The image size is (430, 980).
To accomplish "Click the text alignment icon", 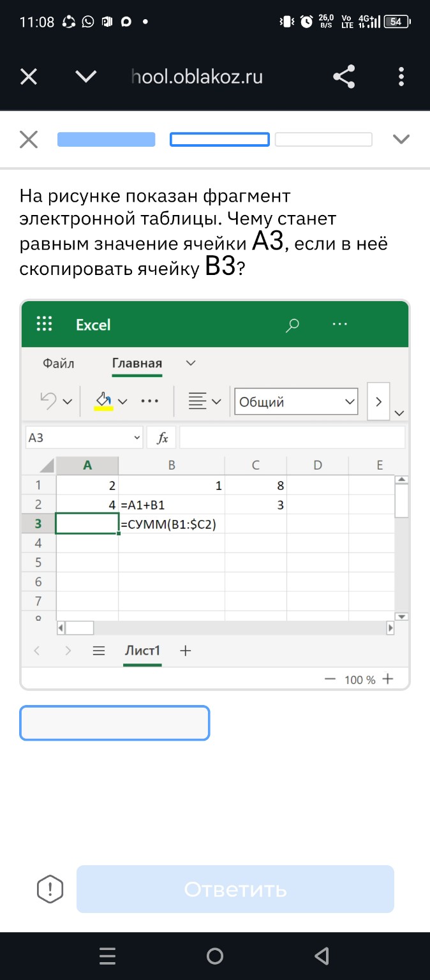I will tap(198, 401).
